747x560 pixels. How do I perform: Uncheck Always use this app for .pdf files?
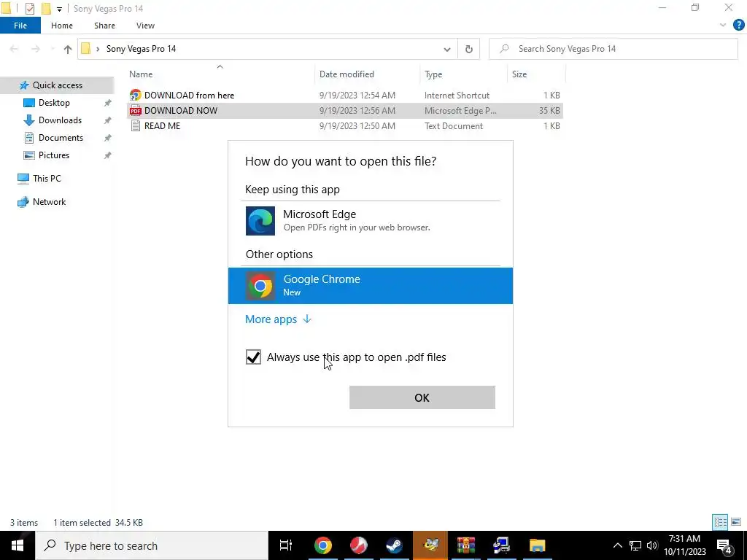click(x=253, y=357)
